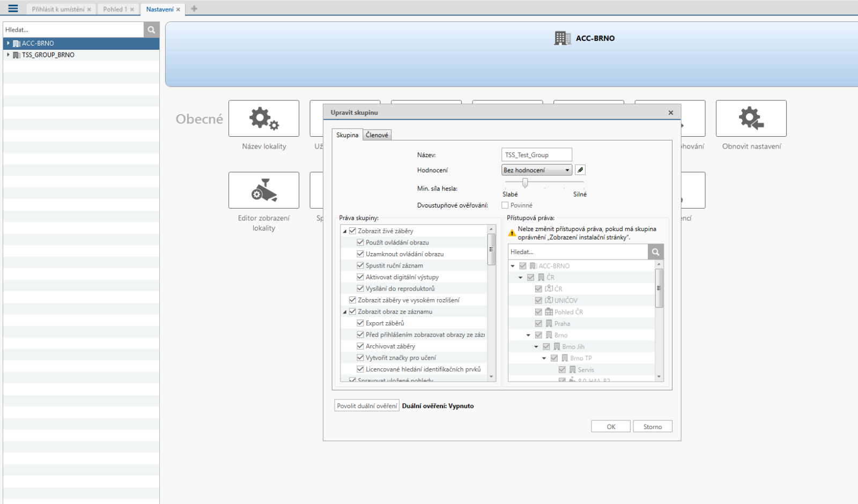
Task: Open the Bez hodnocení dropdown
Action: click(x=536, y=170)
